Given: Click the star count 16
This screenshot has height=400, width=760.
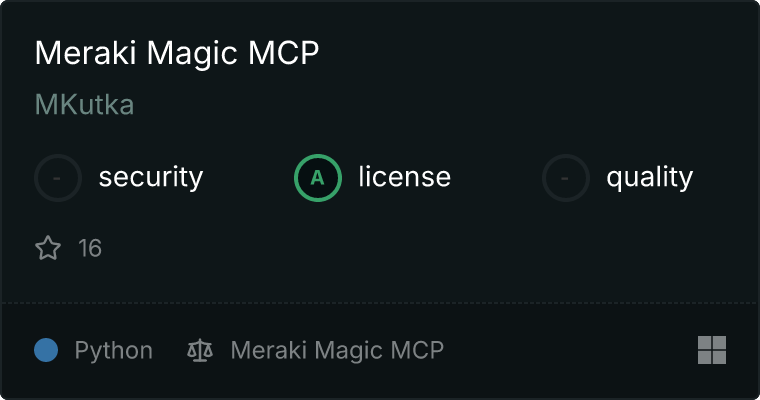Looking at the screenshot, I should (90, 248).
